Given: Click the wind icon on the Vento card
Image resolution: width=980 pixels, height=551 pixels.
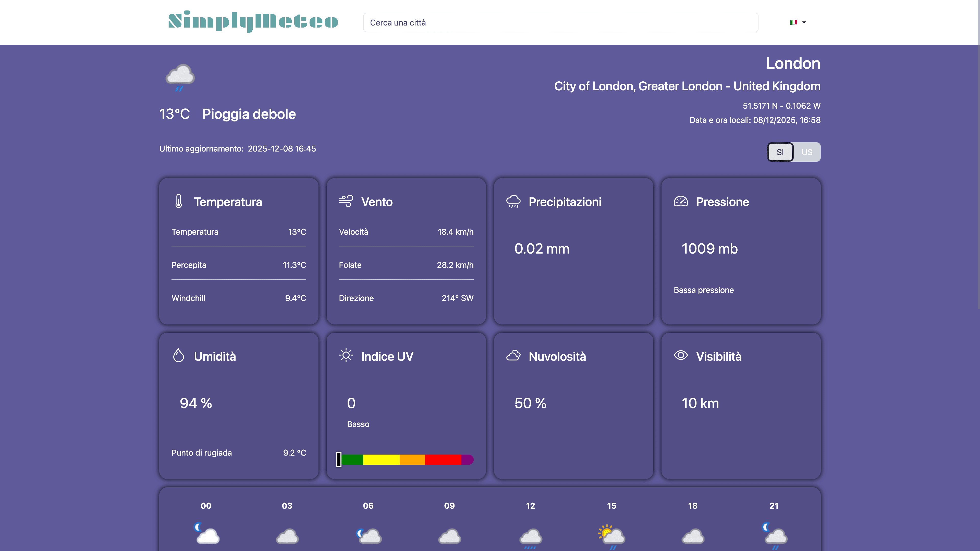Looking at the screenshot, I should [346, 202].
